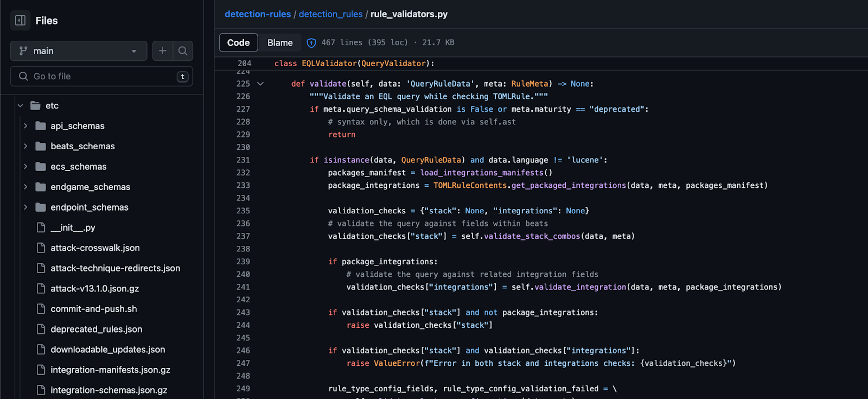The width and height of the screenshot is (868, 399).
Task: Click the integration-manifests.json.gz file icon
Action: [x=41, y=370]
